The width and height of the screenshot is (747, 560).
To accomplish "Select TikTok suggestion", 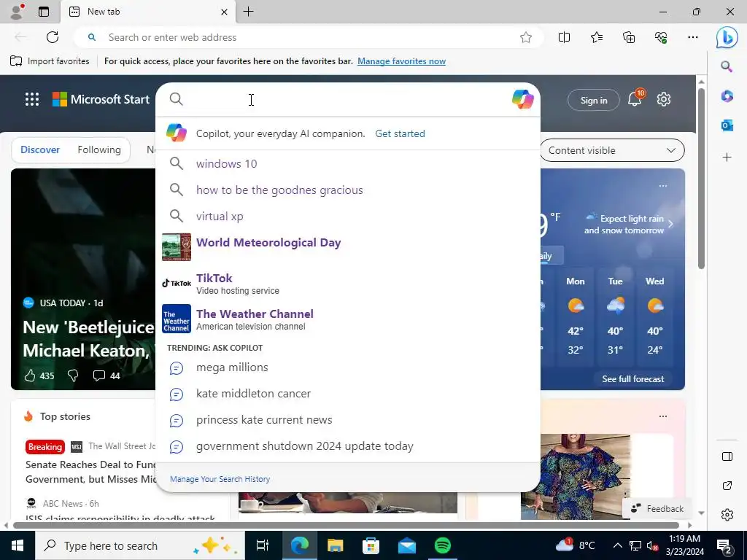I will [x=348, y=284].
